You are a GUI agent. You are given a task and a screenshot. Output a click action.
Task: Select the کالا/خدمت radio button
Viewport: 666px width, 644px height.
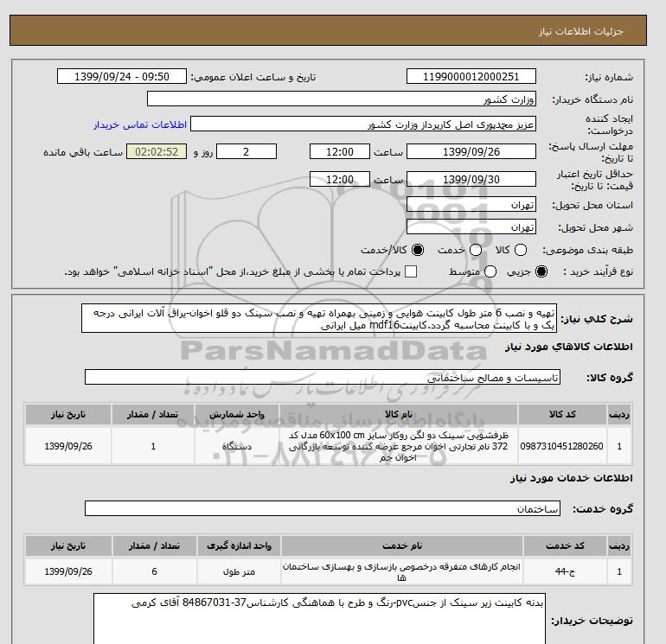[418, 250]
